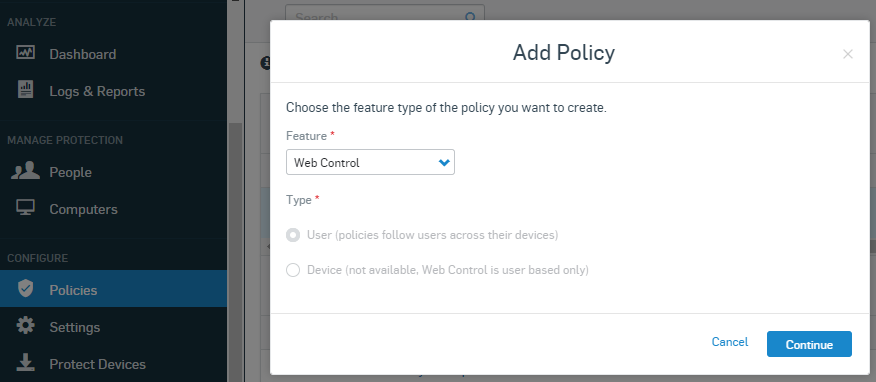
Task: Open Settings from the sidebar
Action: [x=75, y=327]
